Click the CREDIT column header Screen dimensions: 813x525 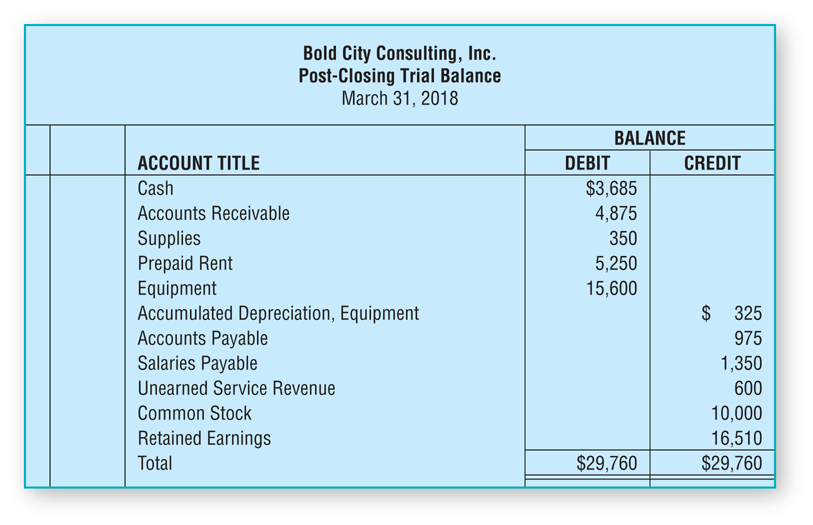click(712, 163)
